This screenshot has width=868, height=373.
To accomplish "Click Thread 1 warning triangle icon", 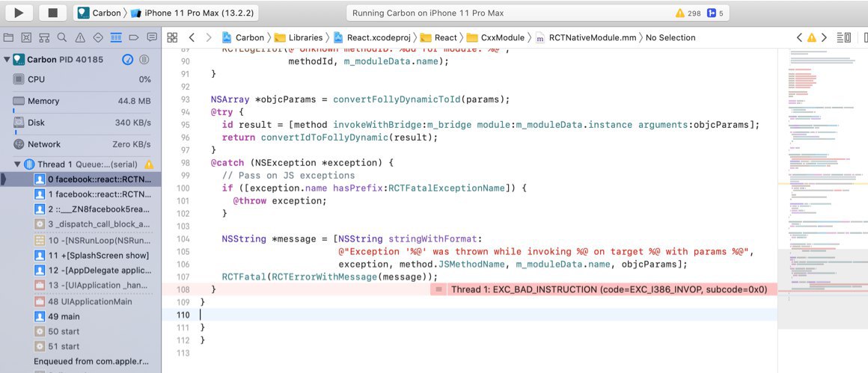I will (x=149, y=164).
